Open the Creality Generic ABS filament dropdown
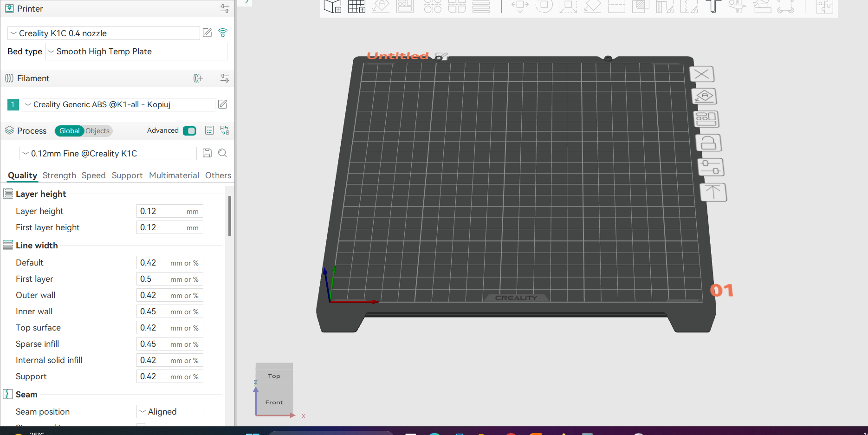The image size is (868, 435). pos(118,104)
